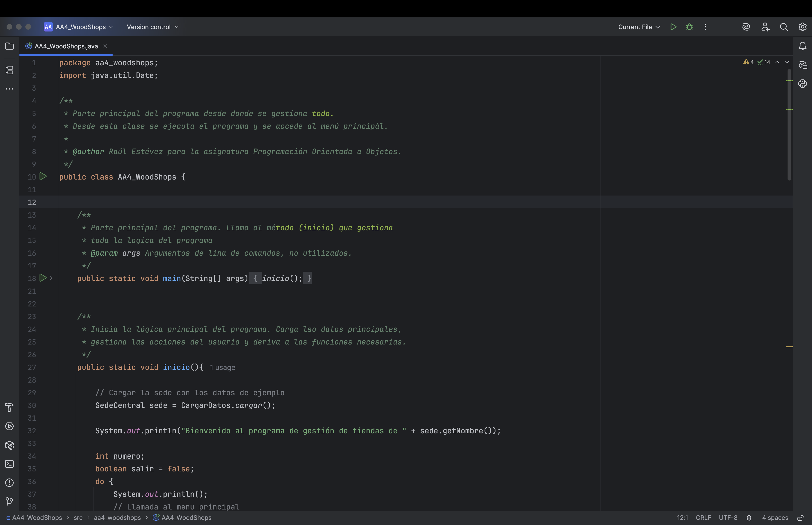This screenshot has width=812, height=525.
Task: Open the Version control dropdown
Action: tap(152, 27)
